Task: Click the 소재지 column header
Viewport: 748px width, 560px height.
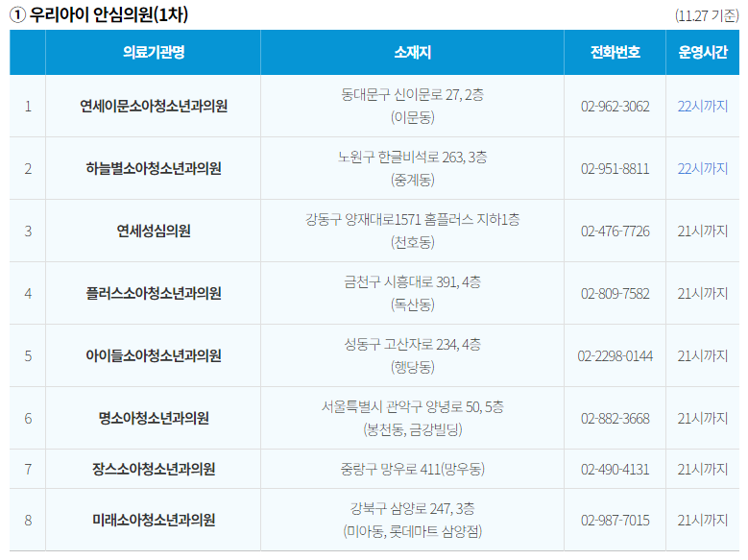Action: [x=412, y=52]
